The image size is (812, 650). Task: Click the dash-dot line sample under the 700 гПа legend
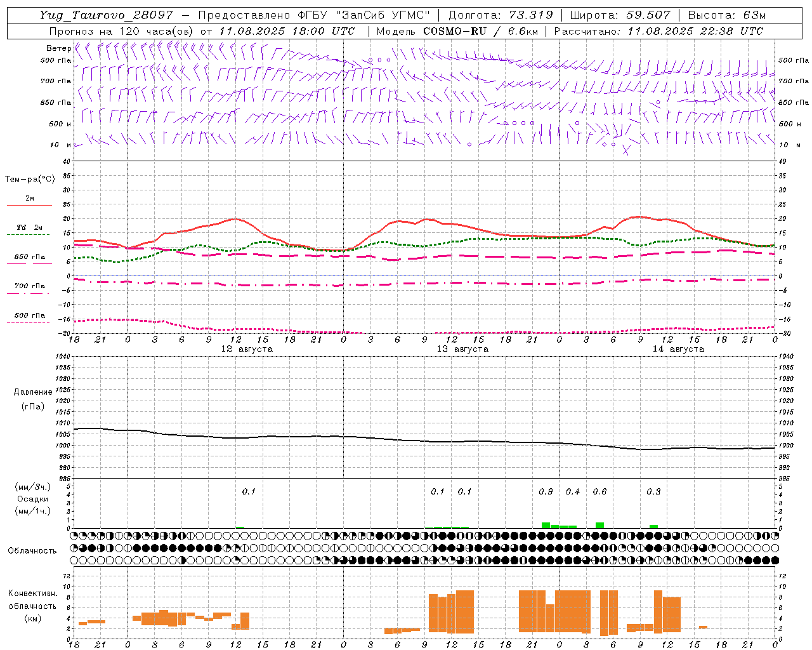coord(29,293)
